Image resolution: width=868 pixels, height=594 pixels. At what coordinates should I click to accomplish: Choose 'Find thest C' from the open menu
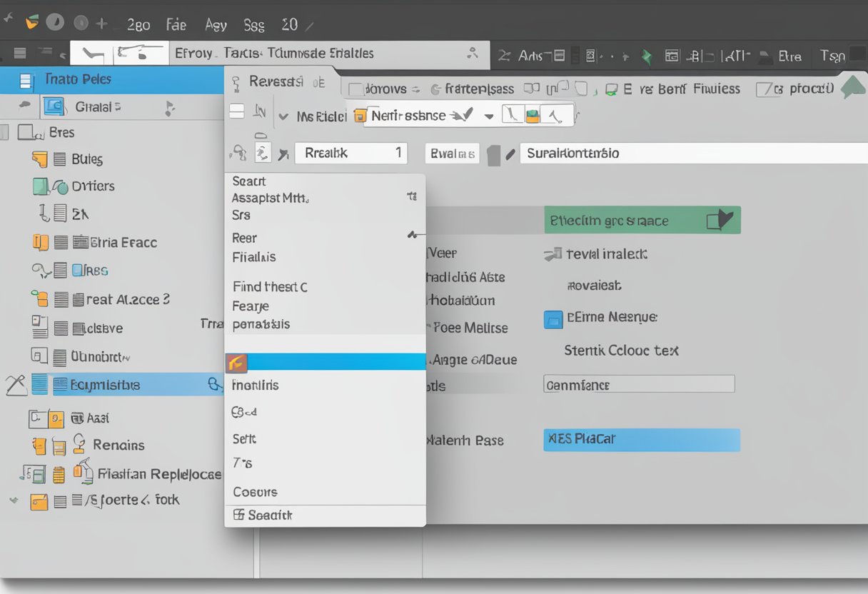click(269, 286)
